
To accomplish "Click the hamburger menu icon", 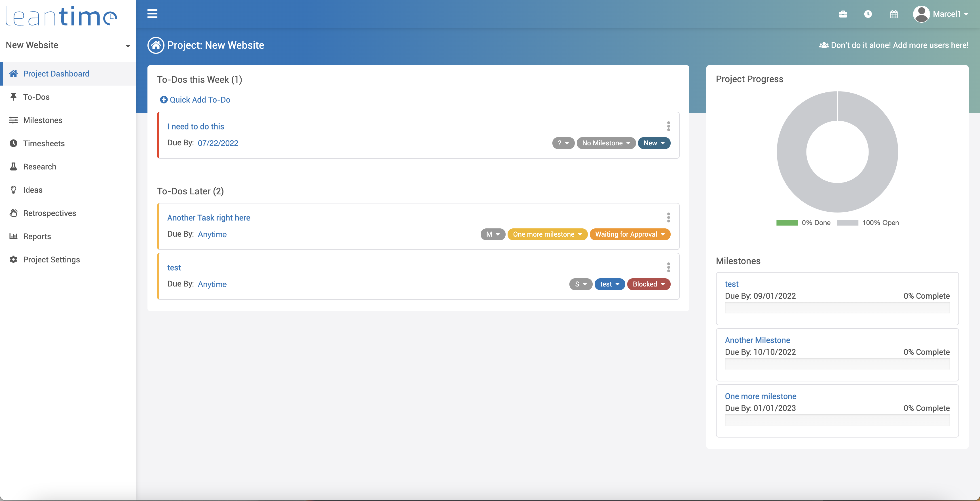I will pos(152,14).
